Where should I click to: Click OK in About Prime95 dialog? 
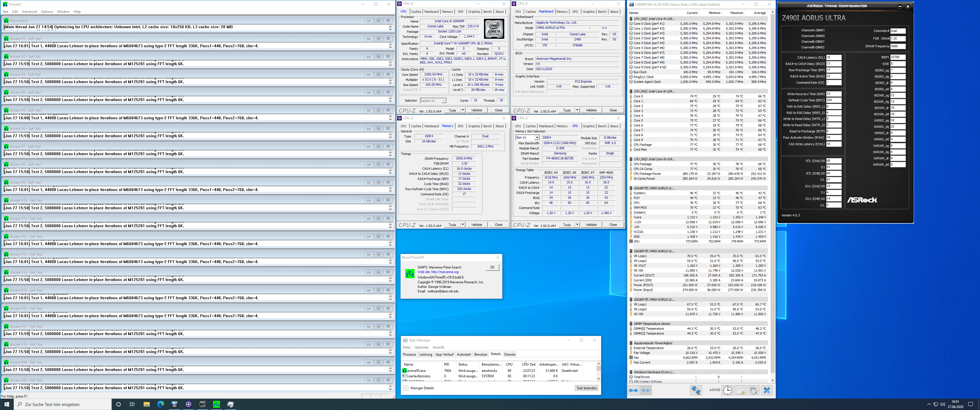pos(492,267)
